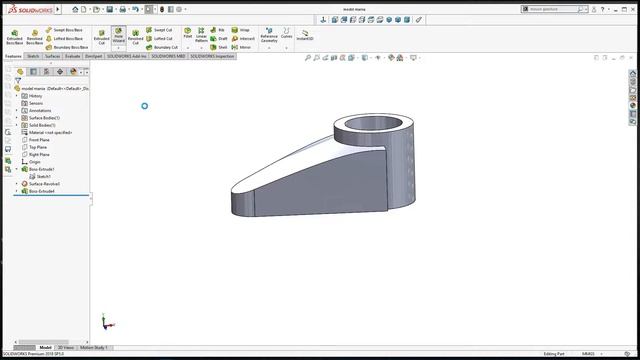Select the Mirror tool
Viewport: 640px width, 360px height.
[x=241, y=47]
